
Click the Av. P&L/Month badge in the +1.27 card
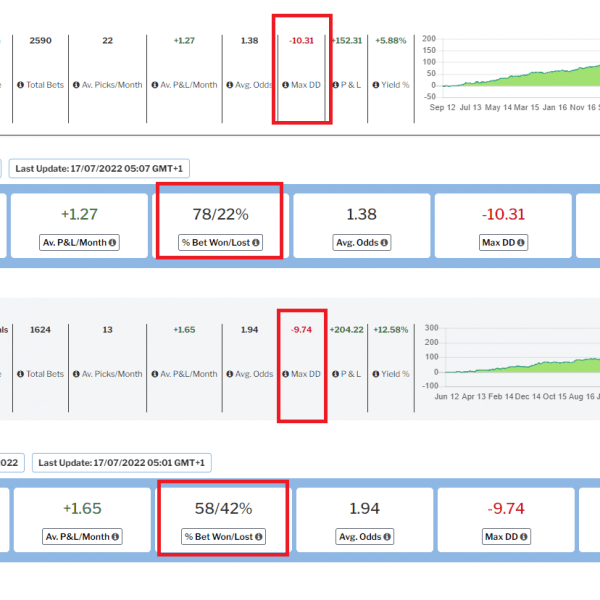pos(79,243)
